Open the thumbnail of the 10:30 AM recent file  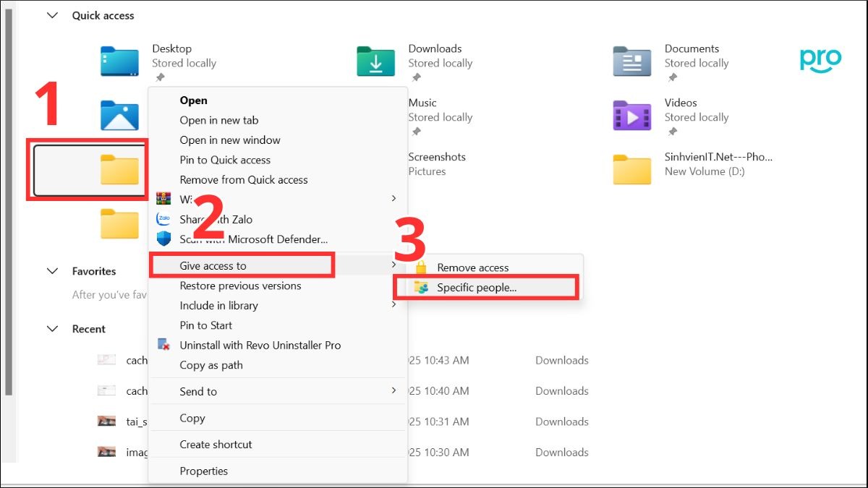107,452
